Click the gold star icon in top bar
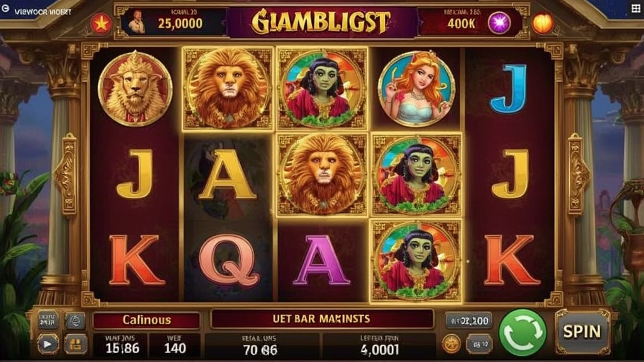The width and height of the screenshot is (644, 362). click(x=101, y=25)
